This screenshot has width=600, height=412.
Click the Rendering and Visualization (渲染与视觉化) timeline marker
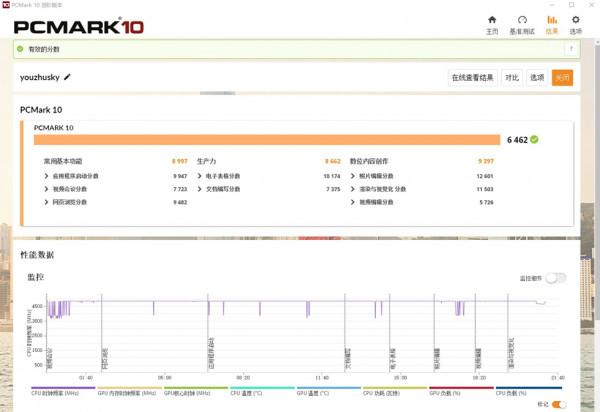point(511,353)
